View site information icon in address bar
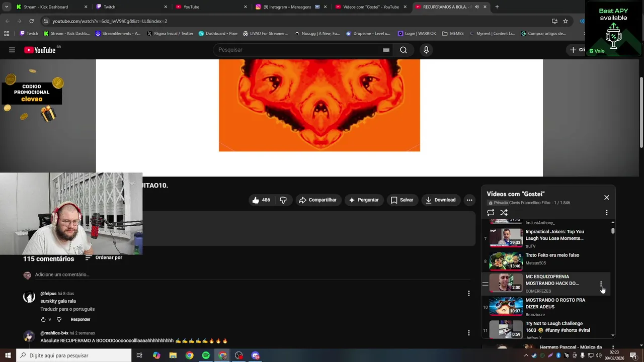The image size is (644, 362). click(x=46, y=21)
